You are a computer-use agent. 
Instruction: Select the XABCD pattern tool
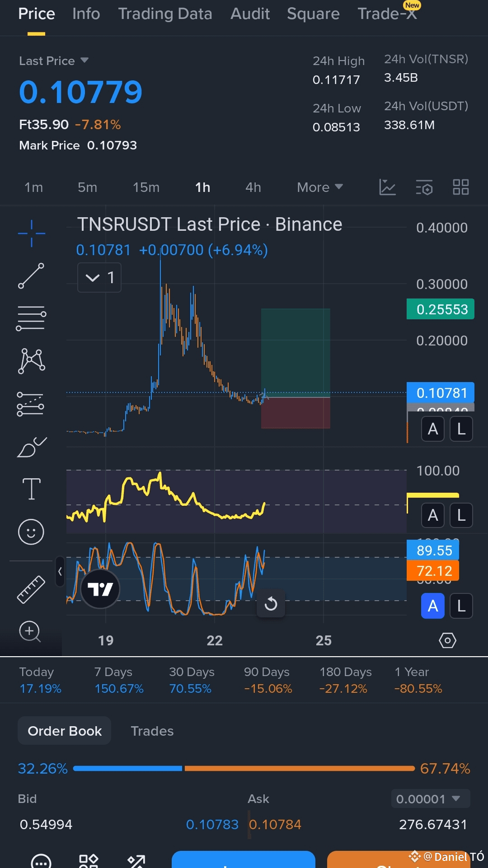point(31,360)
